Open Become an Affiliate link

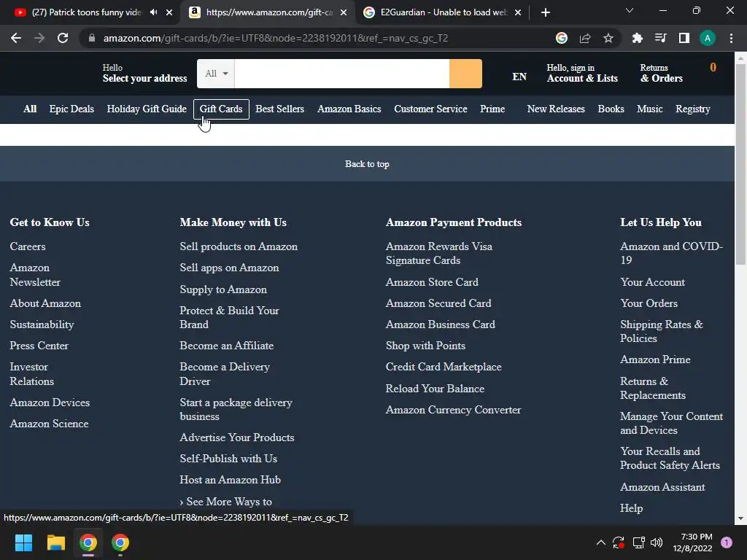click(227, 346)
